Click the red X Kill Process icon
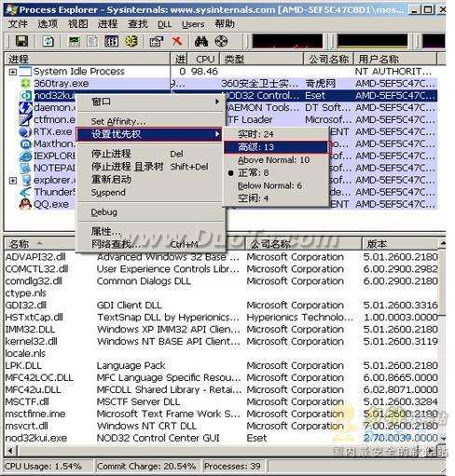 tap(177, 41)
